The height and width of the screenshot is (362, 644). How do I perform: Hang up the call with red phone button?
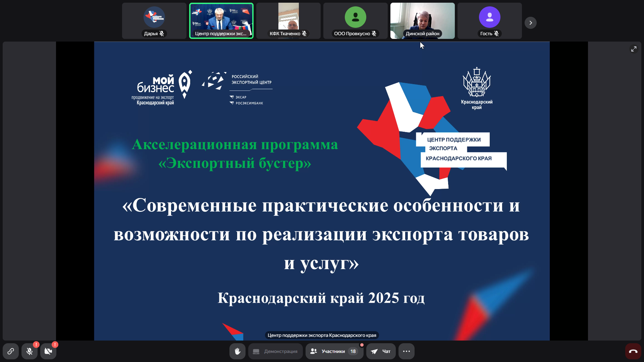[633, 351]
